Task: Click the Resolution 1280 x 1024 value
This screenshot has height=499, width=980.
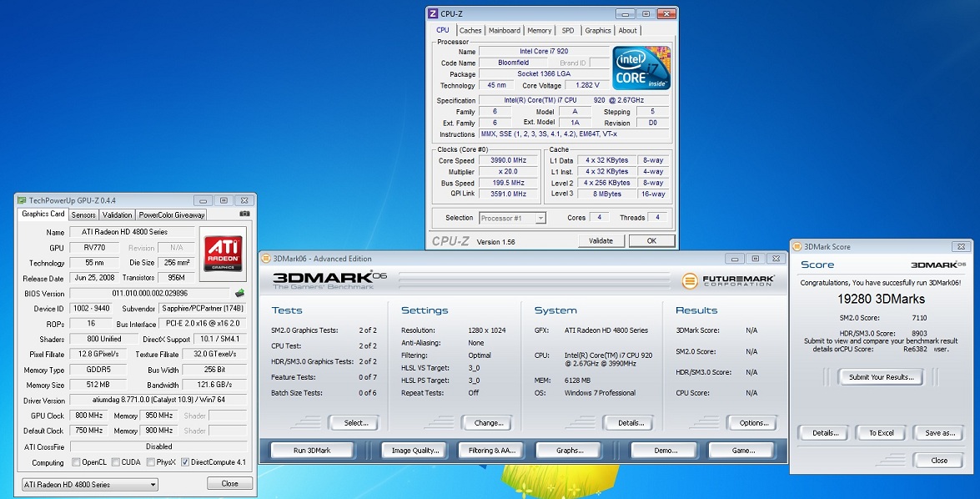Action: point(487,330)
